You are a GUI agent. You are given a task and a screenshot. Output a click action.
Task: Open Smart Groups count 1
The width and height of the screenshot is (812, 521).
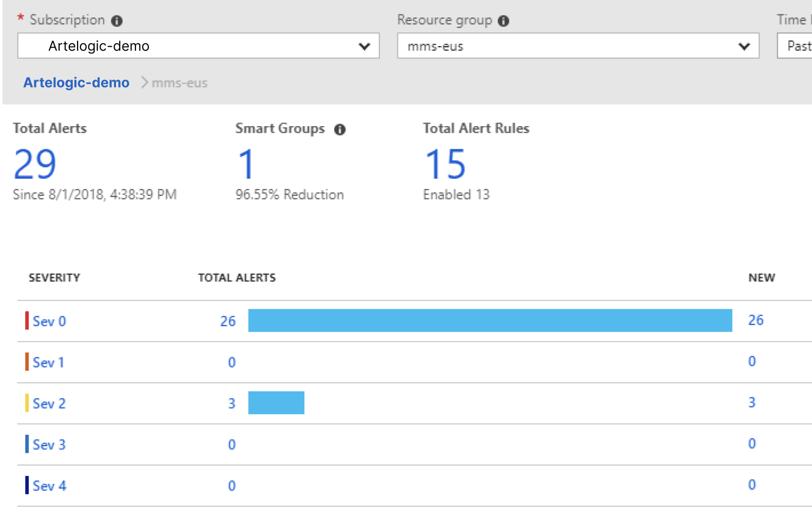[246, 164]
